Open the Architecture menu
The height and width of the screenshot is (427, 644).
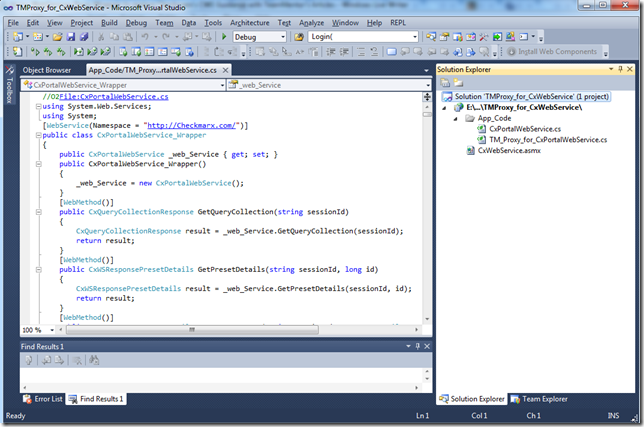pyautogui.click(x=249, y=22)
